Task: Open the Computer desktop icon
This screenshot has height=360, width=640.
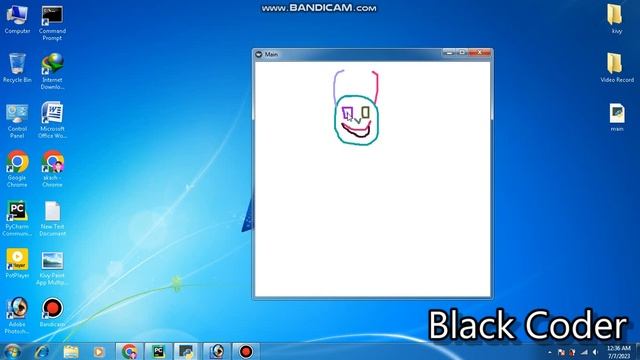Action: [x=17, y=19]
